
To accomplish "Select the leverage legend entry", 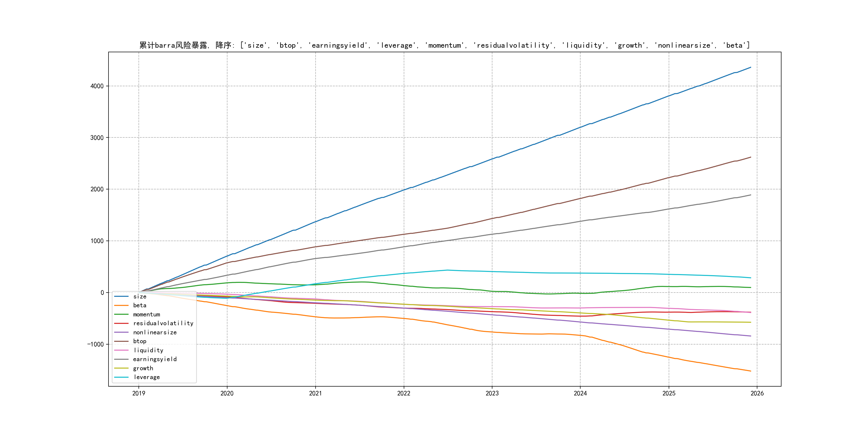I will pyautogui.click(x=147, y=377).
